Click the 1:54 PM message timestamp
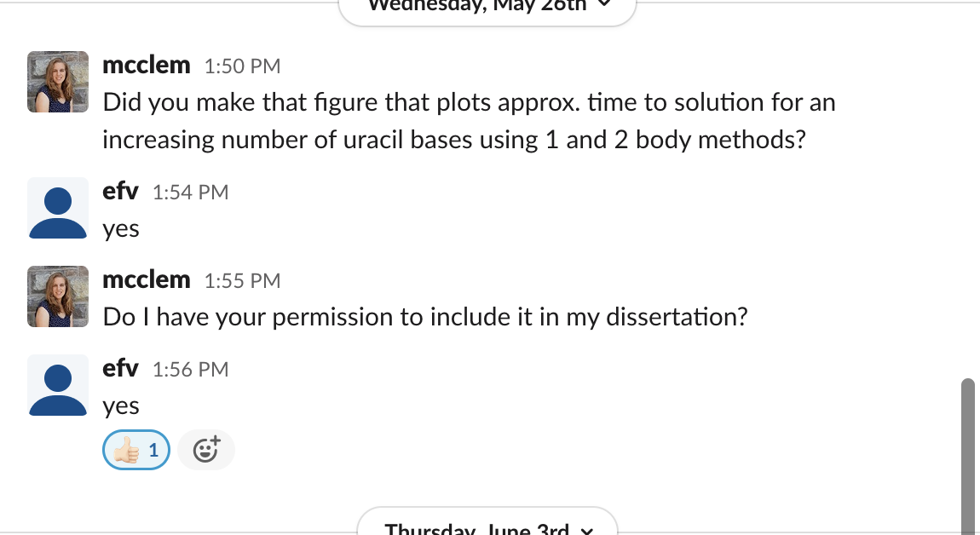Viewport: 980px width, 535px height. pos(191,193)
